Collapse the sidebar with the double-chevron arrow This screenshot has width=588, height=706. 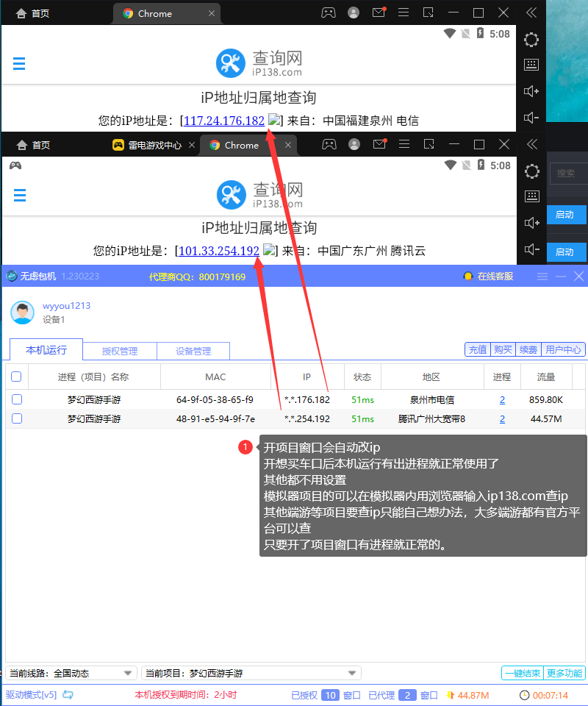pyautogui.click(x=531, y=13)
